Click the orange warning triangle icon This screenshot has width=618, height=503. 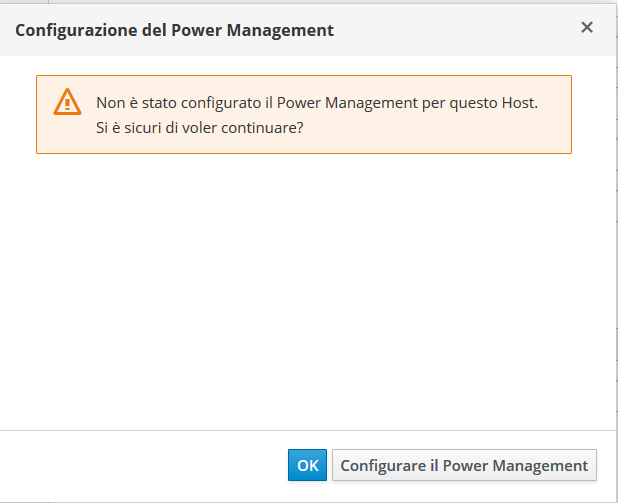[x=67, y=101]
